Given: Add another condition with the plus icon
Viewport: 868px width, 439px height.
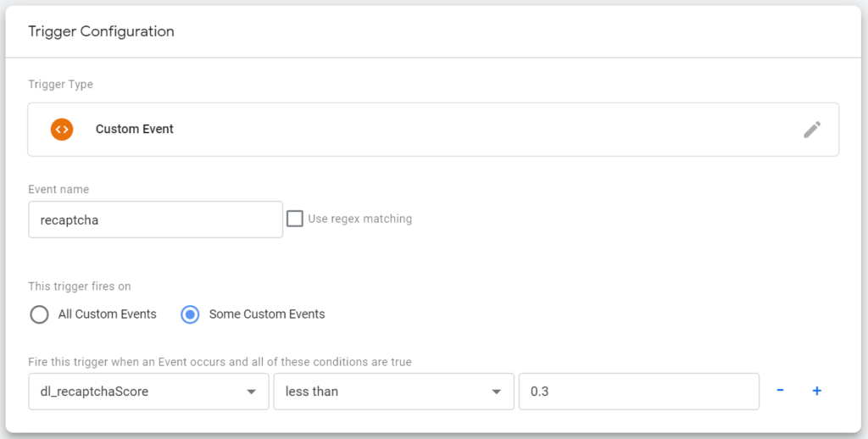Looking at the screenshot, I should (816, 391).
